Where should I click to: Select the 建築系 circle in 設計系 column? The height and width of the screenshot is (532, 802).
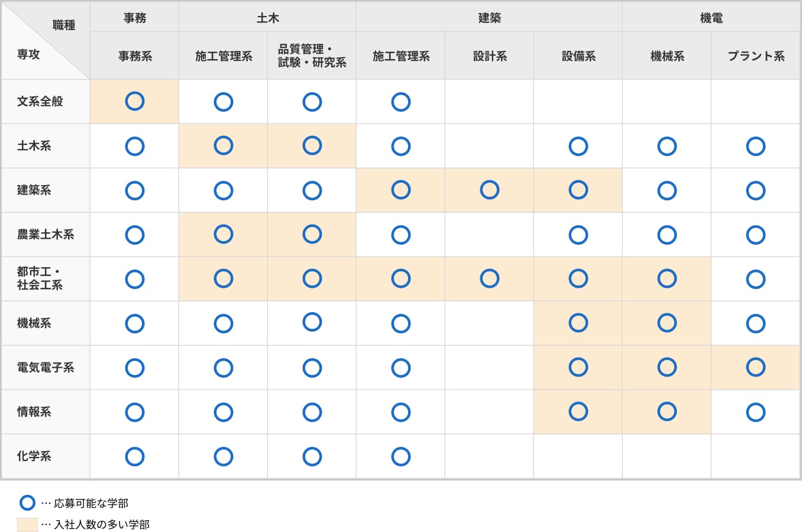tap(490, 190)
